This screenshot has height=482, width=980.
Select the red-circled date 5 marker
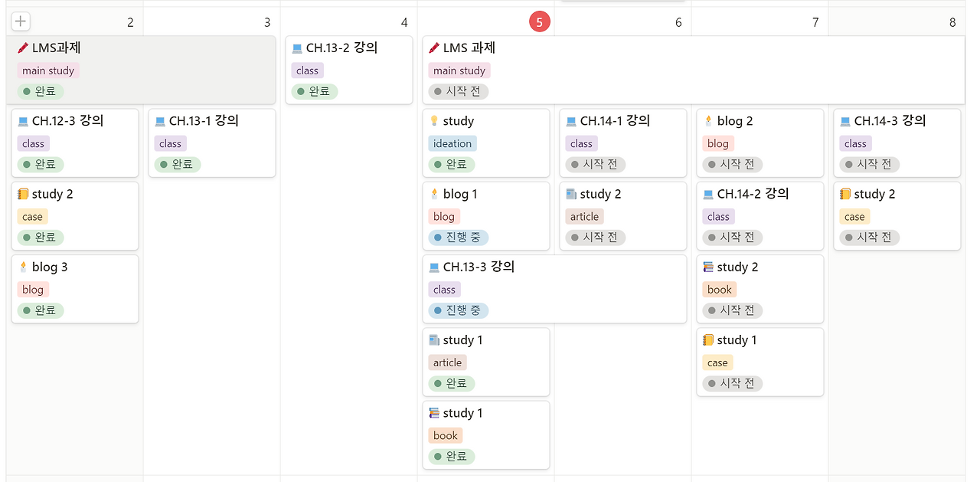pyautogui.click(x=540, y=21)
